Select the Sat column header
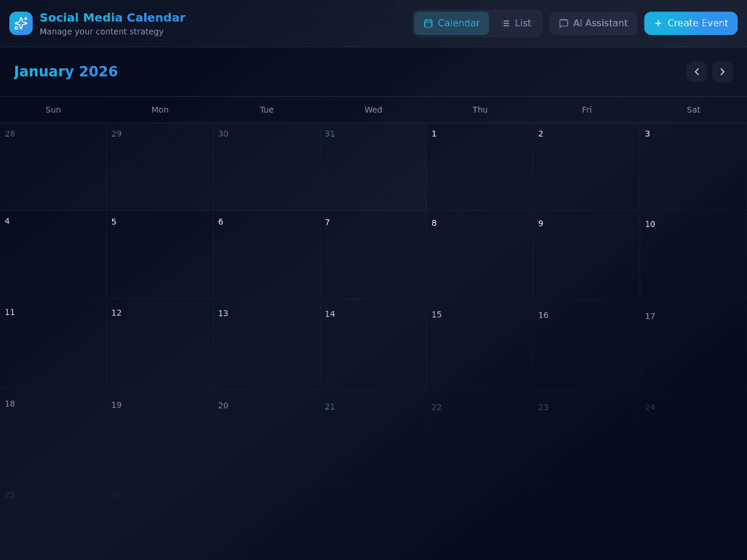The image size is (747, 560). pyautogui.click(x=693, y=110)
